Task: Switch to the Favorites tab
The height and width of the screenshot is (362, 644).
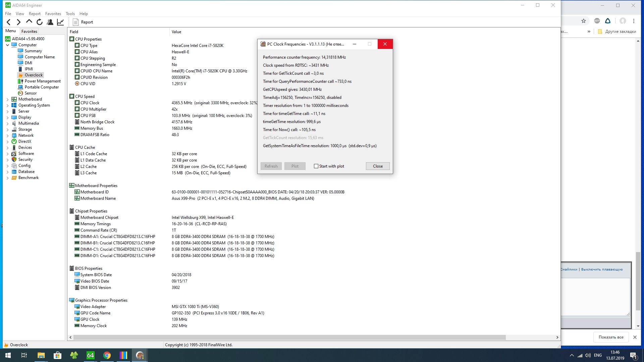Action: (29, 31)
